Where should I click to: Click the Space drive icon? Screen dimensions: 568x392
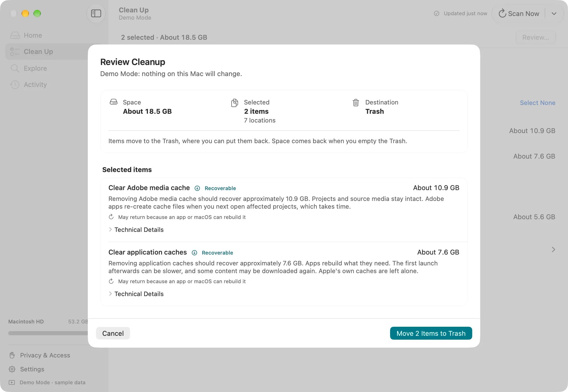[x=114, y=102]
